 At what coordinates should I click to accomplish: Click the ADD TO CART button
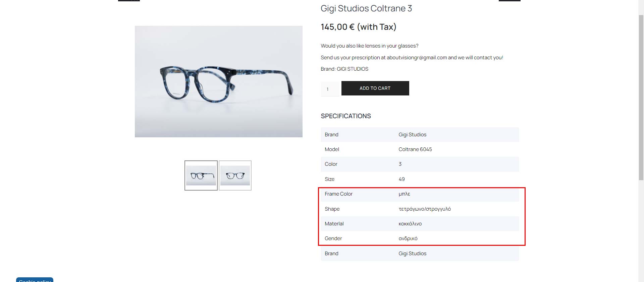click(x=375, y=88)
